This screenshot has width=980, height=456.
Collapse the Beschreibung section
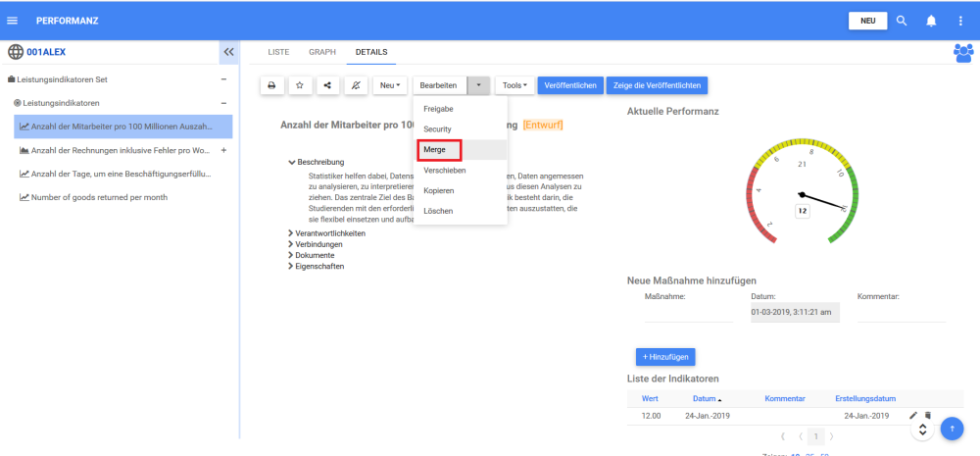click(317, 162)
